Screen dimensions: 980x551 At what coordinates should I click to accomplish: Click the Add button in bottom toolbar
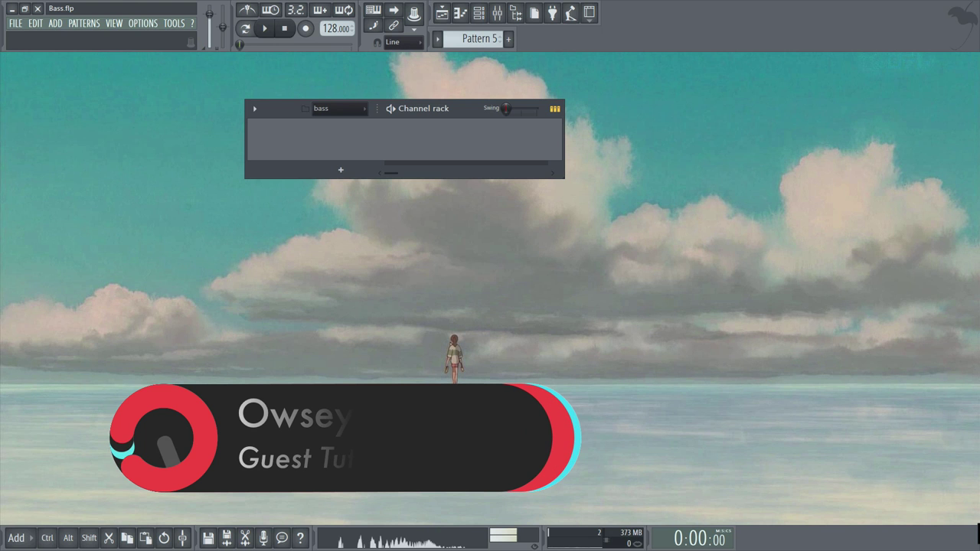click(16, 538)
